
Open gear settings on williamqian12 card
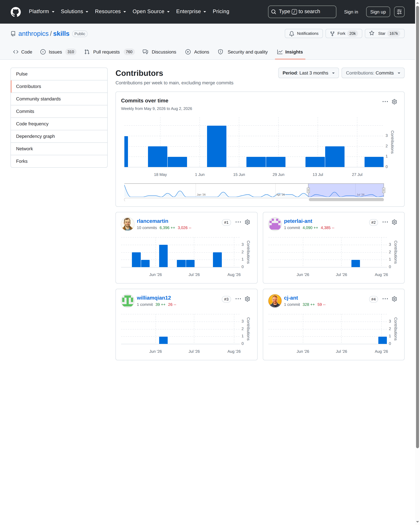pos(247,299)
